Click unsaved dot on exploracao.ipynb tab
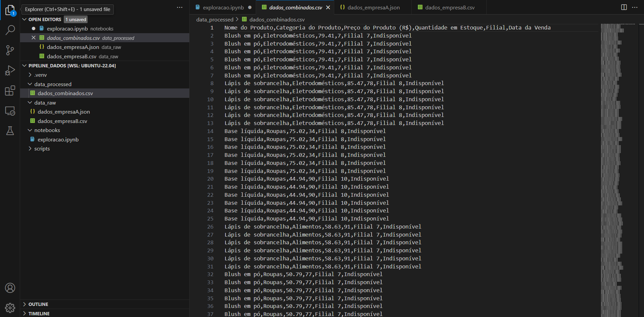Image resolution: width=644 pixels, height=317 pixels. click(x=250, y=7)
